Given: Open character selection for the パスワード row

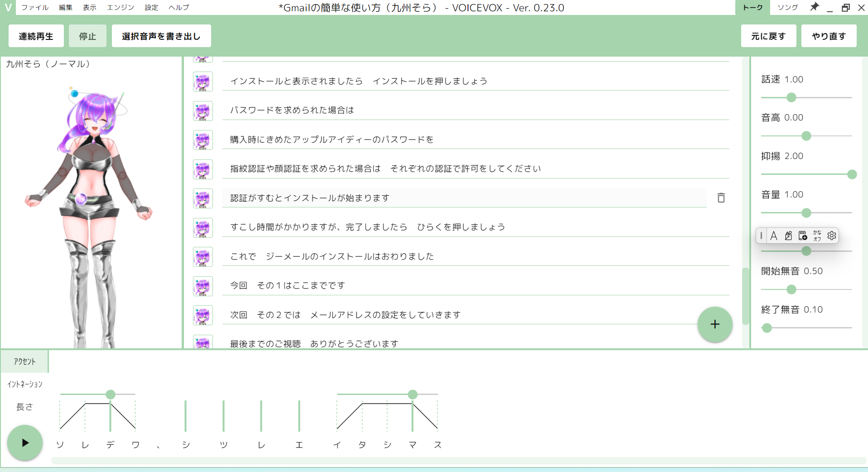Looking at the screenshot, I should click(203, 111).
